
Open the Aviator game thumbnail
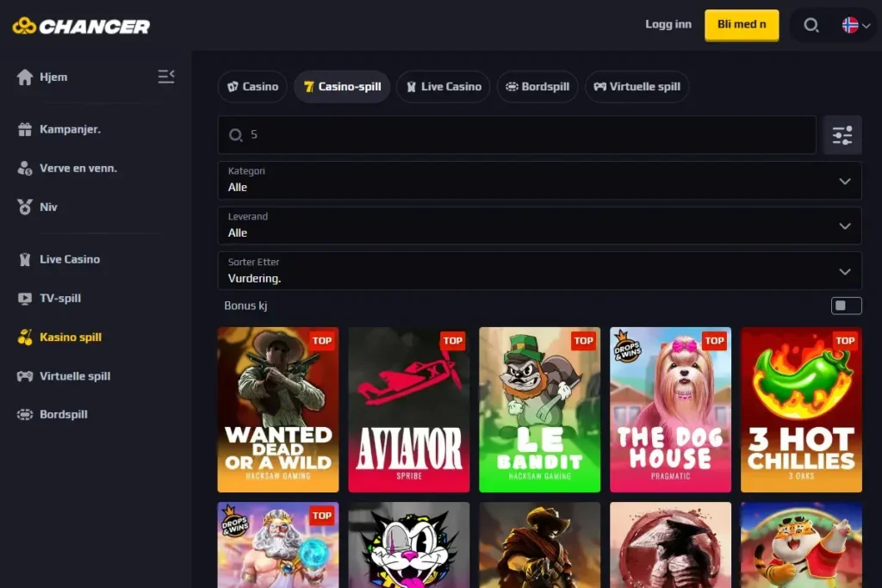409,410
